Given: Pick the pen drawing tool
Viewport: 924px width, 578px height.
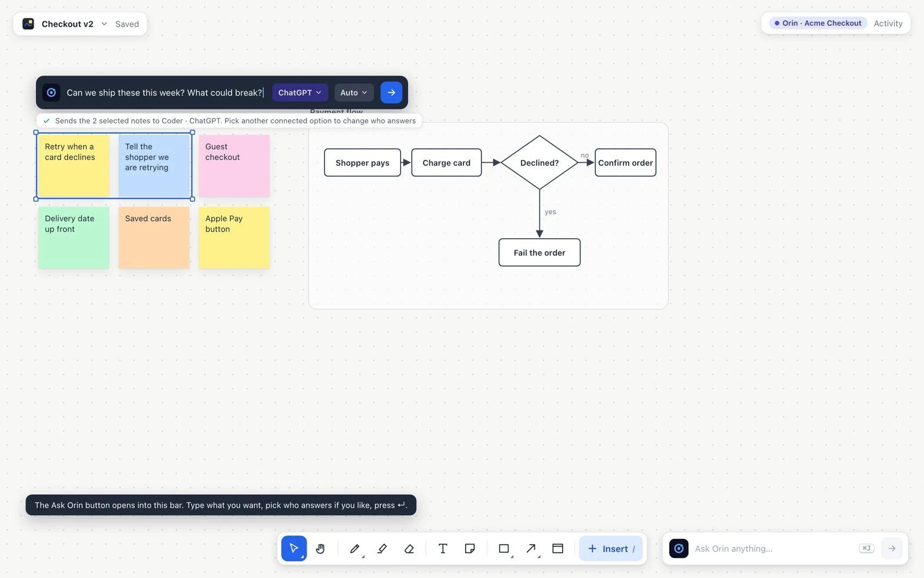Looking at the screenshot, I should tap(355, 548).
